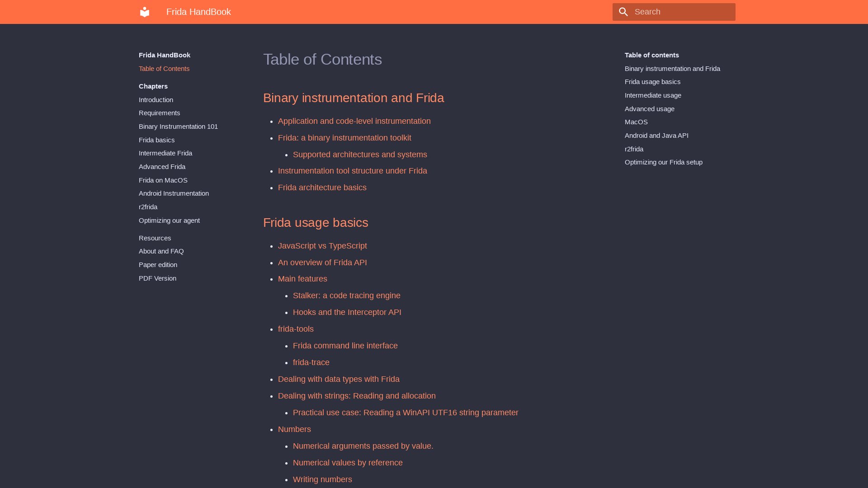The image size is (868, 488).
Task: Open the PDF Version page
Action: [x=157, y=278]
